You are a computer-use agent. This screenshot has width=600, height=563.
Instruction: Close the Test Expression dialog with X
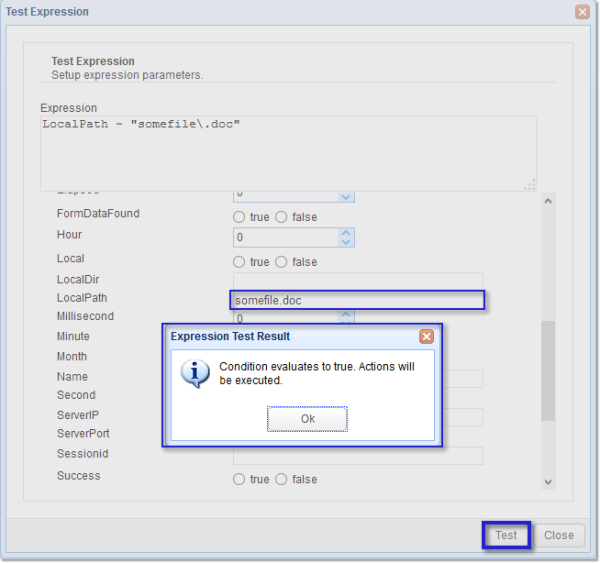(582, 12)
